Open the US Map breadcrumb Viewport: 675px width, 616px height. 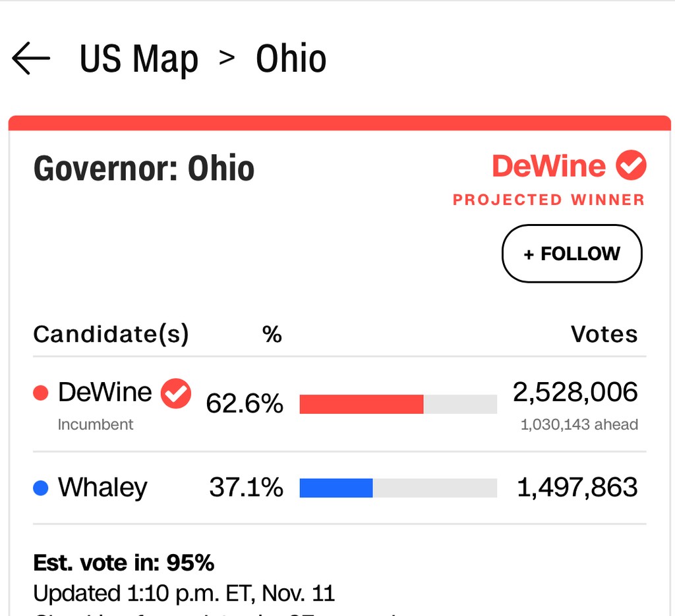pyautogui.click(x=138, y=59)
